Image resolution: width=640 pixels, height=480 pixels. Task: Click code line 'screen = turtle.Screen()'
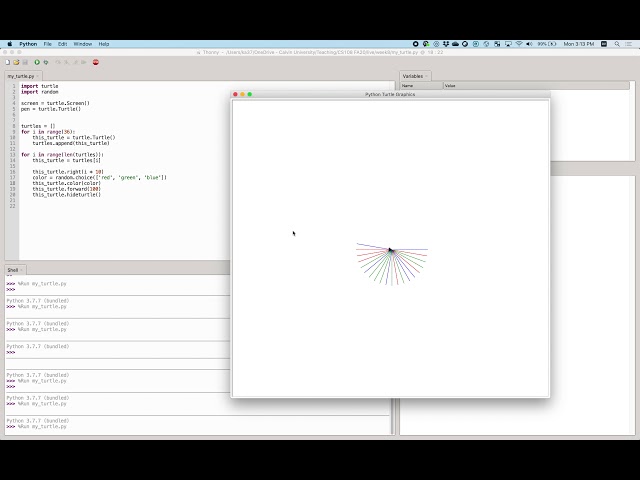[x=55, y=103]
